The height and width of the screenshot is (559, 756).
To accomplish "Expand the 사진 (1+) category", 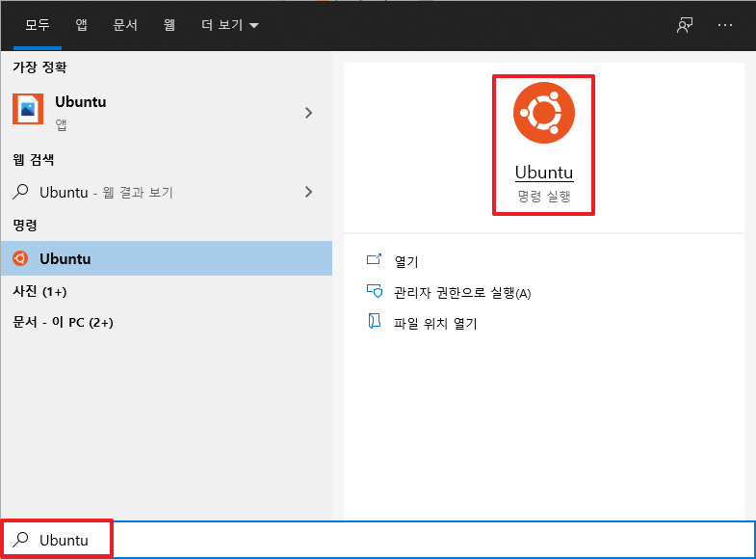I will 39,291.
